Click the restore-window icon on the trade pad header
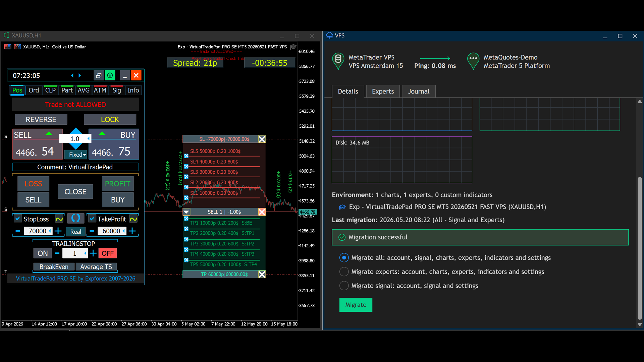Image resolution: width=644 pixels, height=362 pixels. tap(98, 75)
